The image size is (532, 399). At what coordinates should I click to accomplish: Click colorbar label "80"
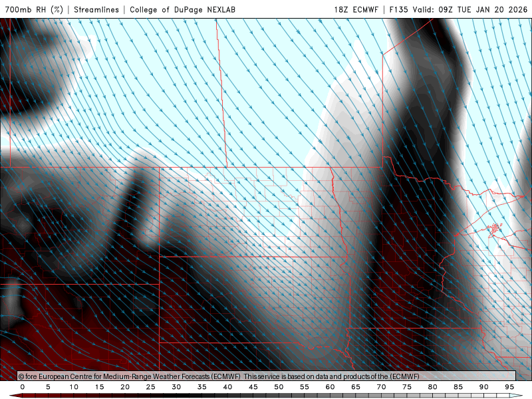coord(432,387)
